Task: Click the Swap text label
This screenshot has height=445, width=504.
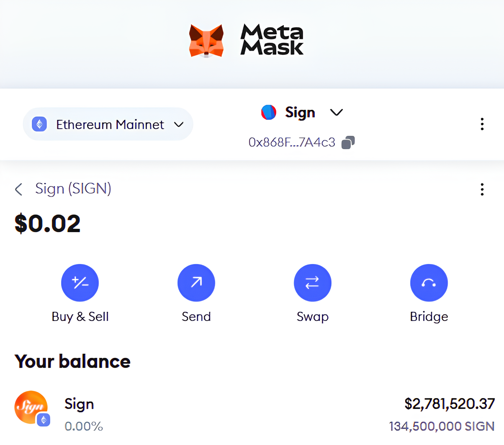Action: 313,316
